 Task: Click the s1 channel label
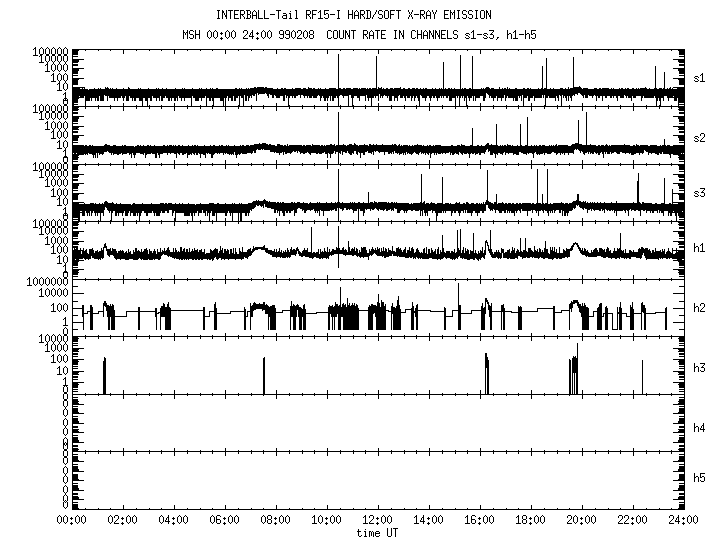[x=700, y=77]
